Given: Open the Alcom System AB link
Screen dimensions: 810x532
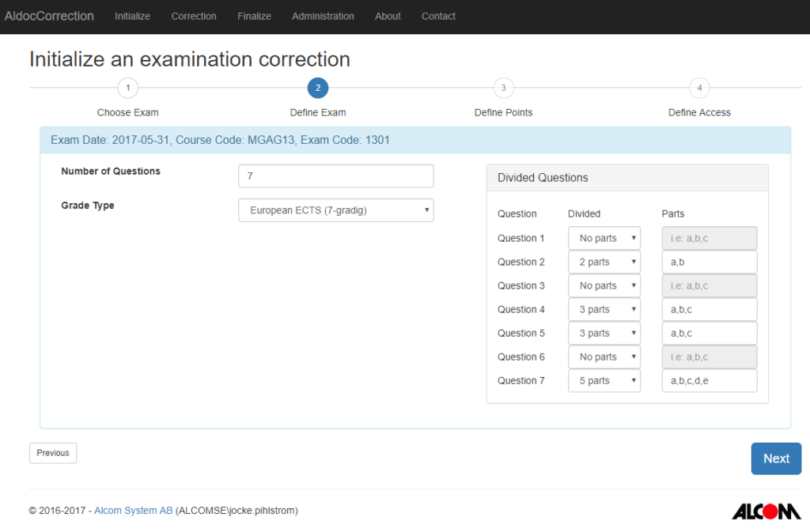Looking at the screenshot, I should pos(133,511).
